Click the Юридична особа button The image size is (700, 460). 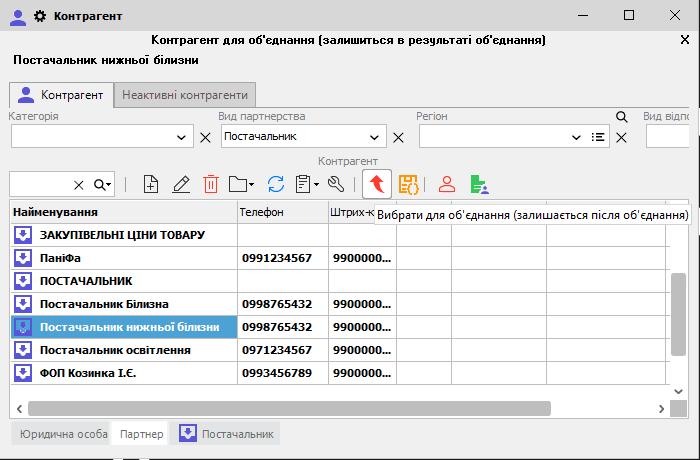coord(59,434)
